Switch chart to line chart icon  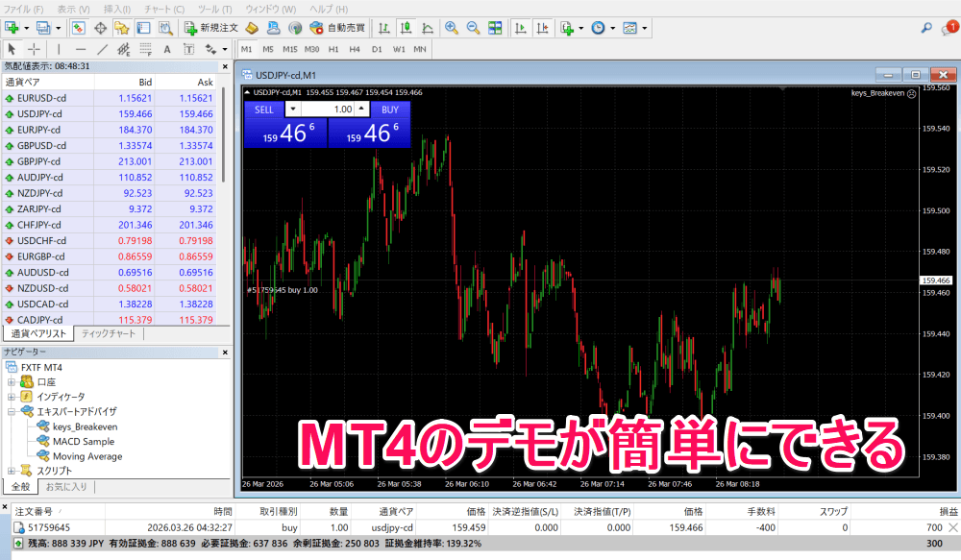(428, 28)
